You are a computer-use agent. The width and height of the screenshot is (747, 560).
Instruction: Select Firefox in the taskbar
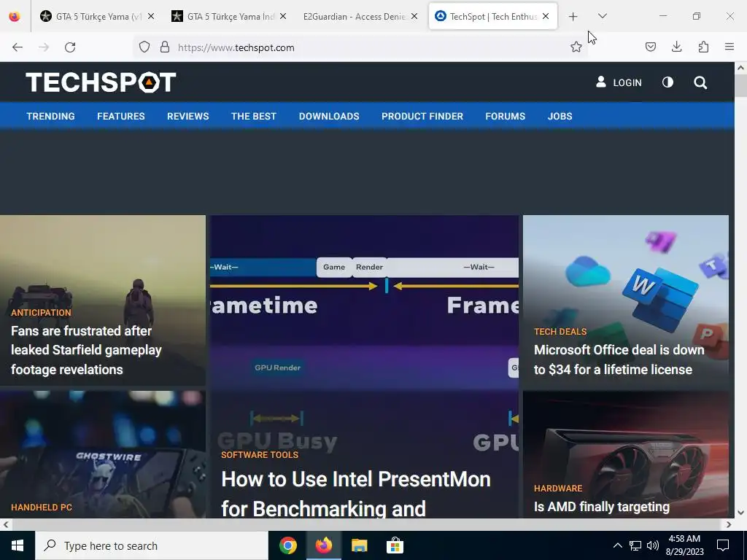pyautogui.click(x=323, y=545)
